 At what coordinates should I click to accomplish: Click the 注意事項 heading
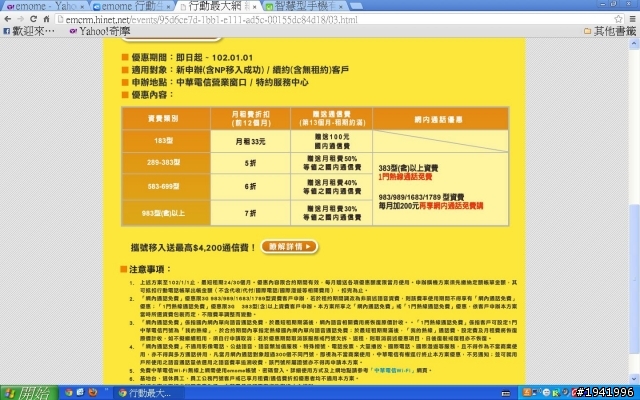(146, 269)
